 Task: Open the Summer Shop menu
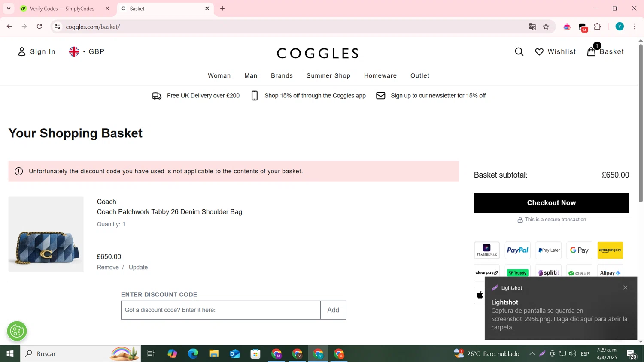tap(328, 76)
